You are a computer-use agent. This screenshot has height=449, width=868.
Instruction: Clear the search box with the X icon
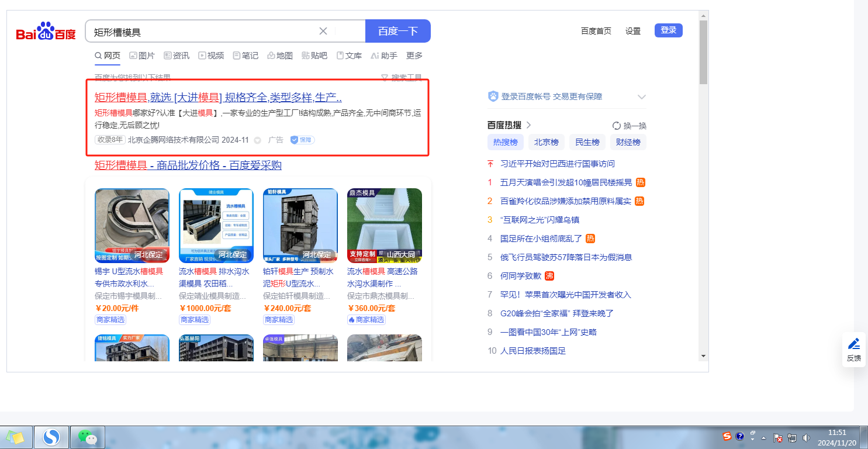pyautogui.click(x=323, y=31)
